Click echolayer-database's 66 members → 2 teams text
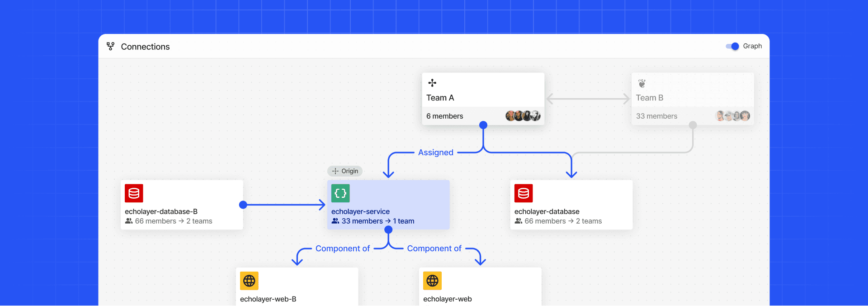Image resolution: width=868 pixels, height=306 pixels. click(x=563, y=221)
